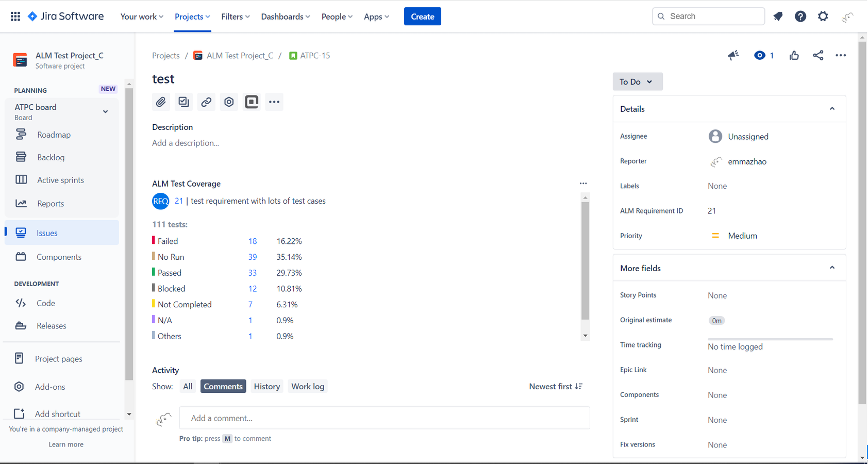Screen dimensions: 868x464
Task: Click the test coverage panel scrollbar
Action: click(x=585, y=260)
